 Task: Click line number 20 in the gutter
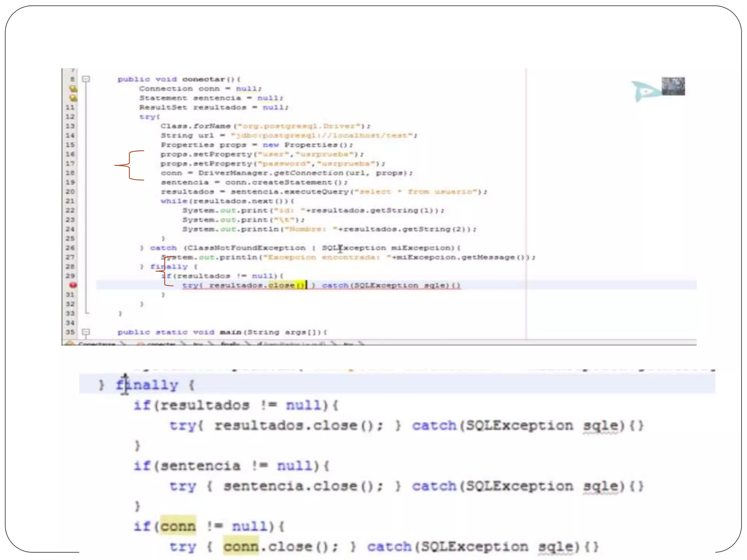(x=70, y=192)
